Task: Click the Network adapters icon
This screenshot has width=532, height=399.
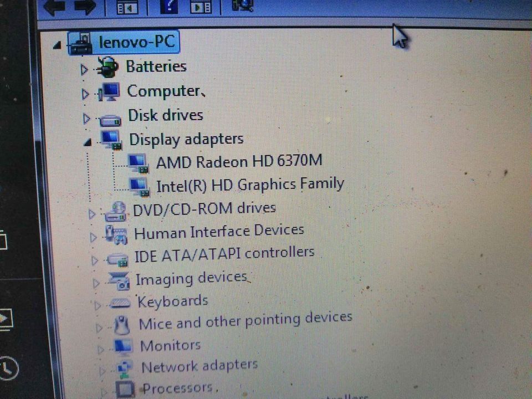Action: pos(125,370)
